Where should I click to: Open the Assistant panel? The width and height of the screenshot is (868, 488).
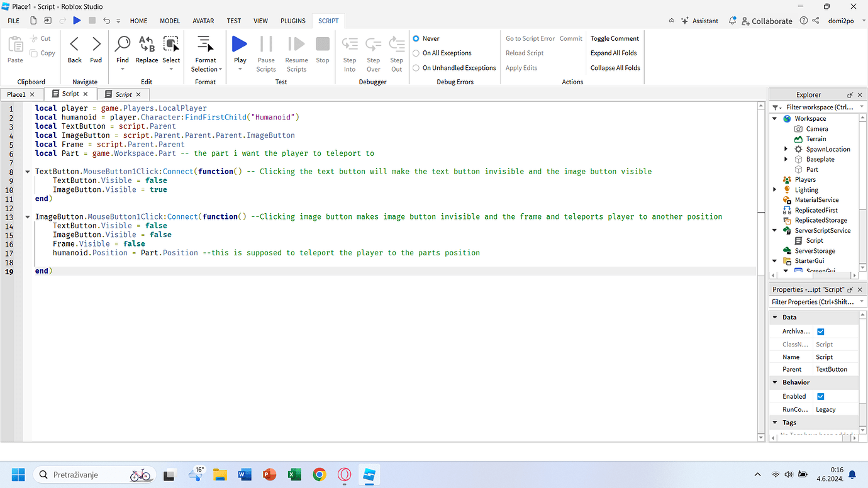coord(699,21)
